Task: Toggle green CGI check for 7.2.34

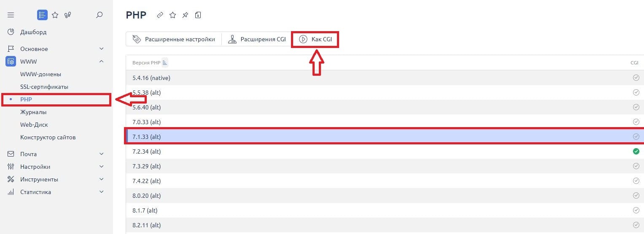Action: (636, 152)
